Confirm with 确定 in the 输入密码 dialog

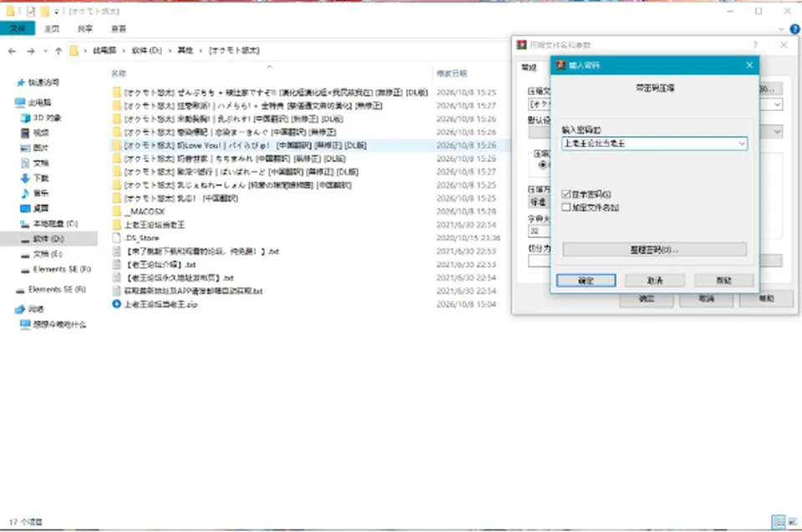point(586,281)
